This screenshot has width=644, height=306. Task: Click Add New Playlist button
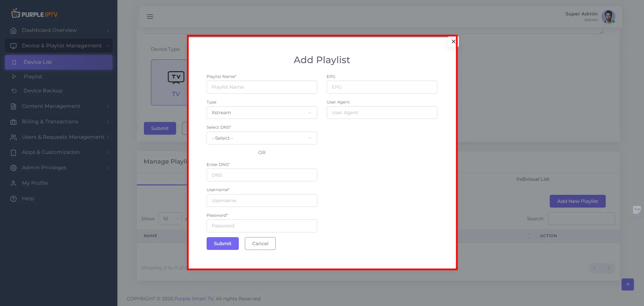[577, 201]
